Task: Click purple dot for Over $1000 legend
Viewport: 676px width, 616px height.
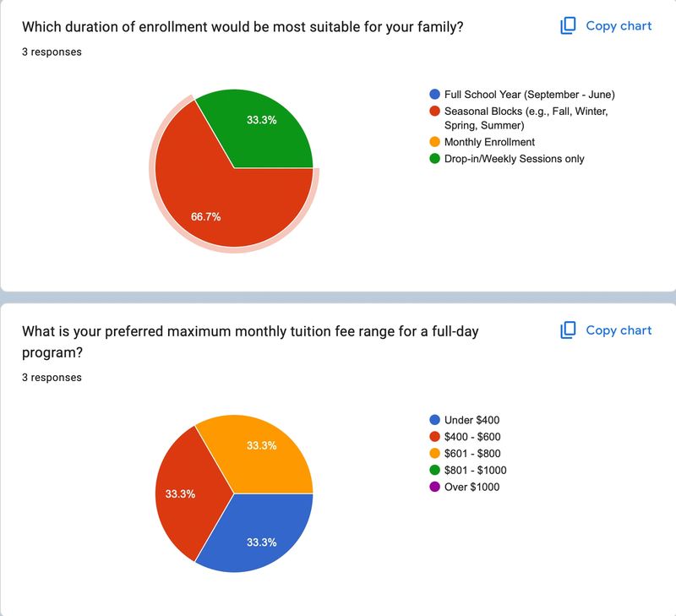Action: coord(434,487)
